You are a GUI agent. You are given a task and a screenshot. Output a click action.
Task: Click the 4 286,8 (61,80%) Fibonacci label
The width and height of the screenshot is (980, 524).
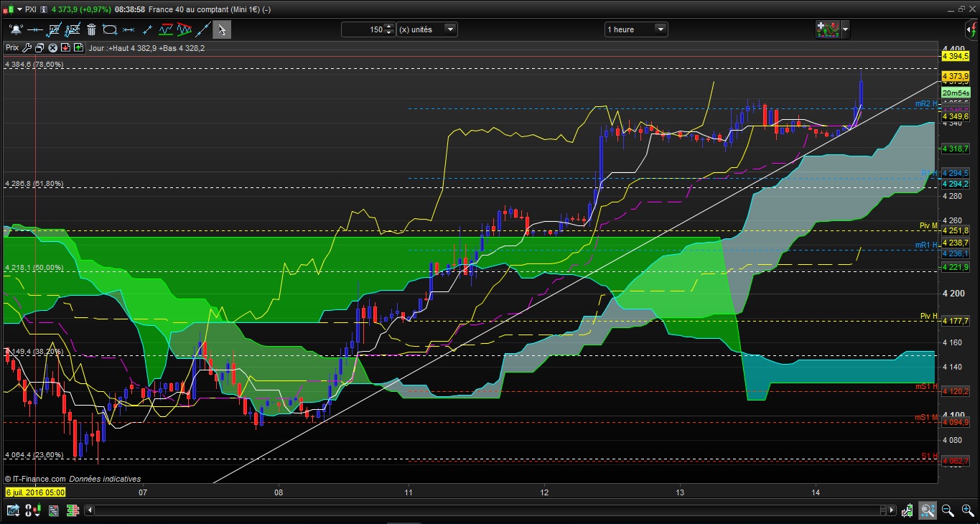(x=34, y=184)
